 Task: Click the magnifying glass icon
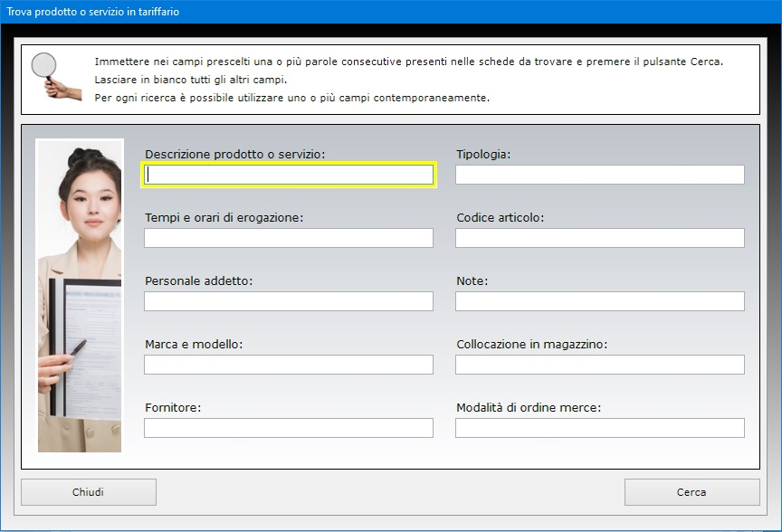[56, 76]
